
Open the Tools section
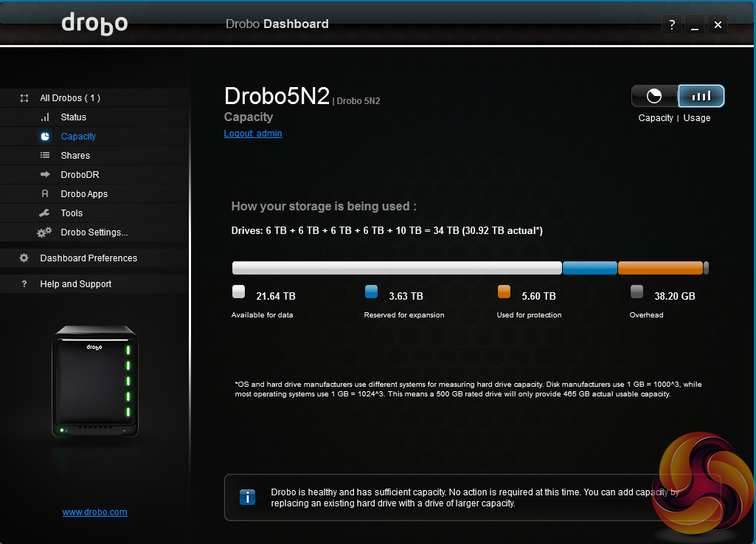pyautogui.click(x=94, y=213)
